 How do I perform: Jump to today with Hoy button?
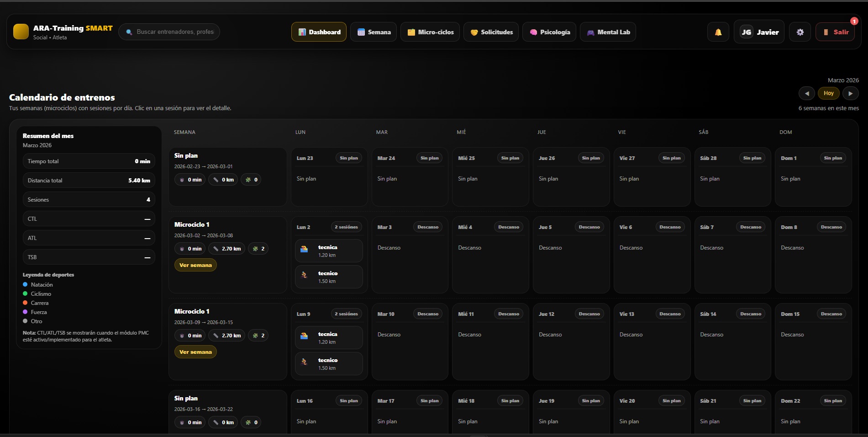coord(828,93)
